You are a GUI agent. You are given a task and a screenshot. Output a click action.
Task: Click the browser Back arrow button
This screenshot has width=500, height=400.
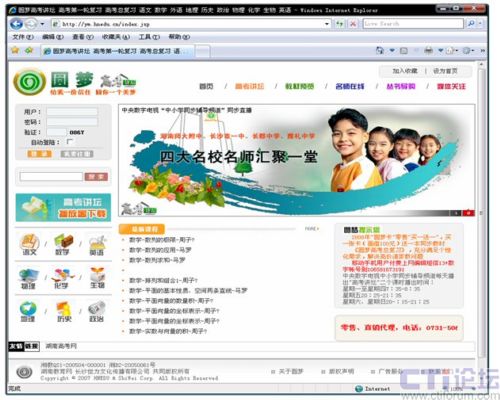pos(16,24)
